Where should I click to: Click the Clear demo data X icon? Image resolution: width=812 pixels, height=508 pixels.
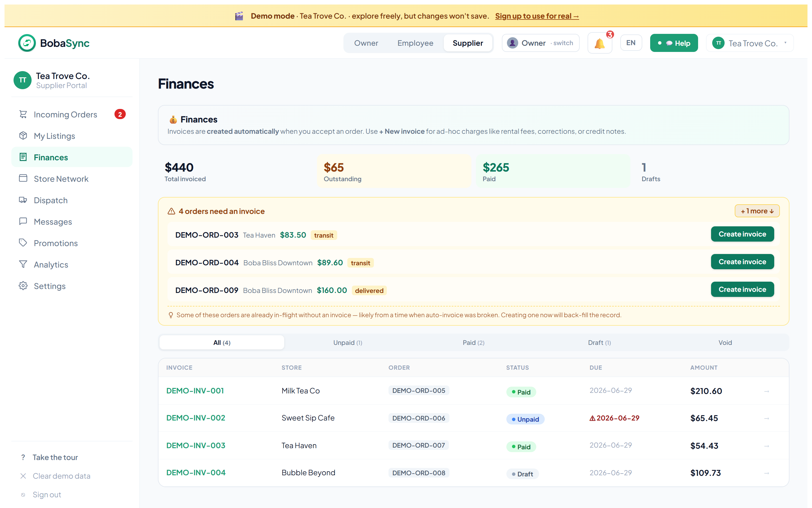(23, 476)
